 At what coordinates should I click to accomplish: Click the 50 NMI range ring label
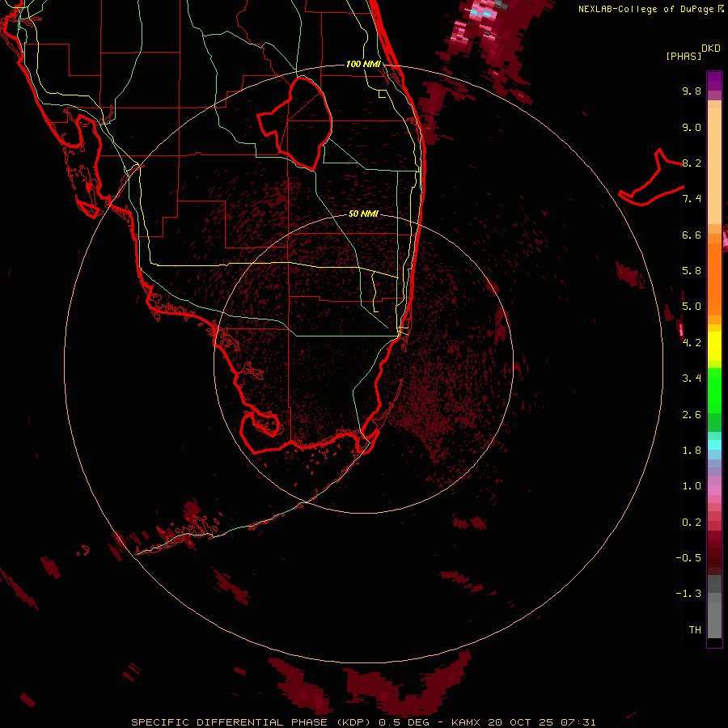point(363,214)
